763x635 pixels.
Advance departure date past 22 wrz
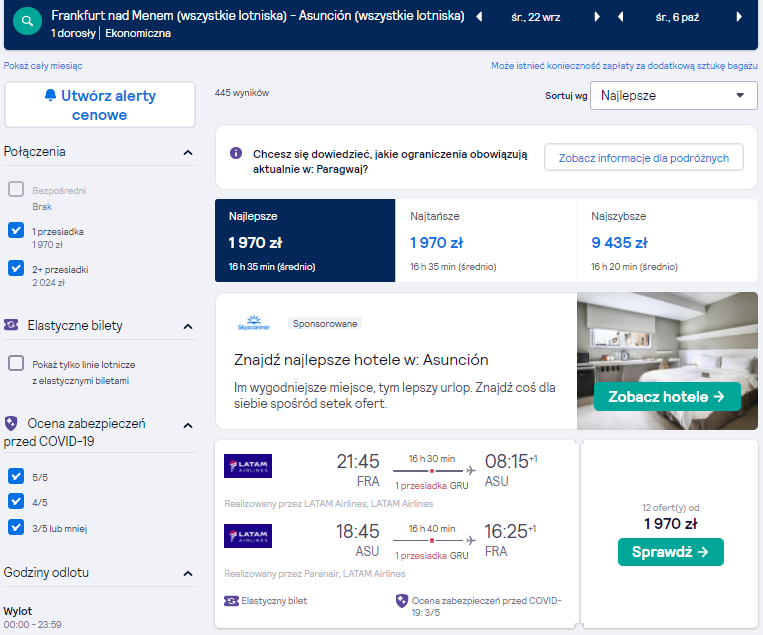pyautogui.click(x=597, y=17)
